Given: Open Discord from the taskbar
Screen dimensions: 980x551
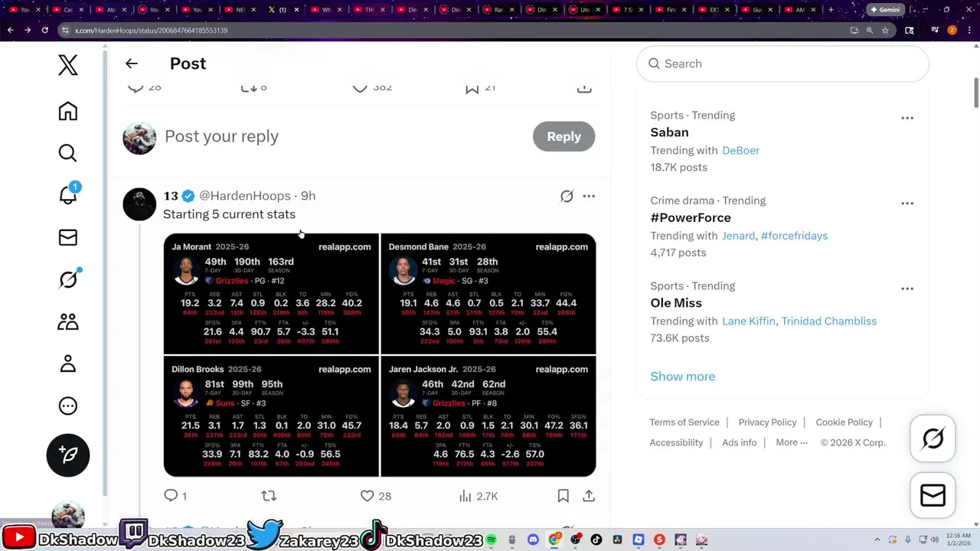Looking at the screenshot, I should (x=534, y=540).
